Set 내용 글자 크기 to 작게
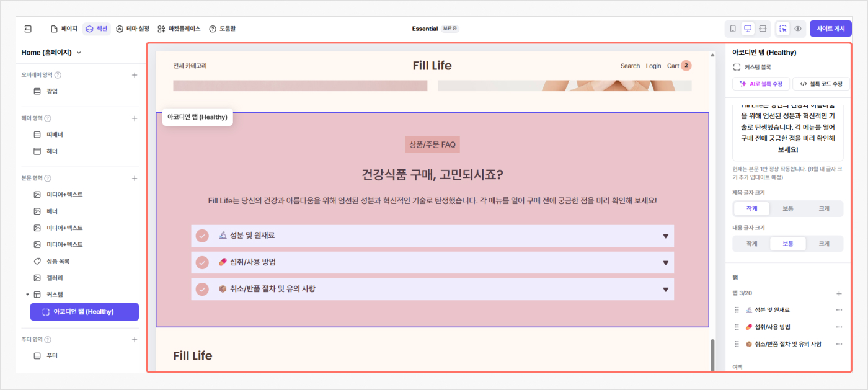Image resolution: width=868 pixels, height=390 pixels. (751, 244)
